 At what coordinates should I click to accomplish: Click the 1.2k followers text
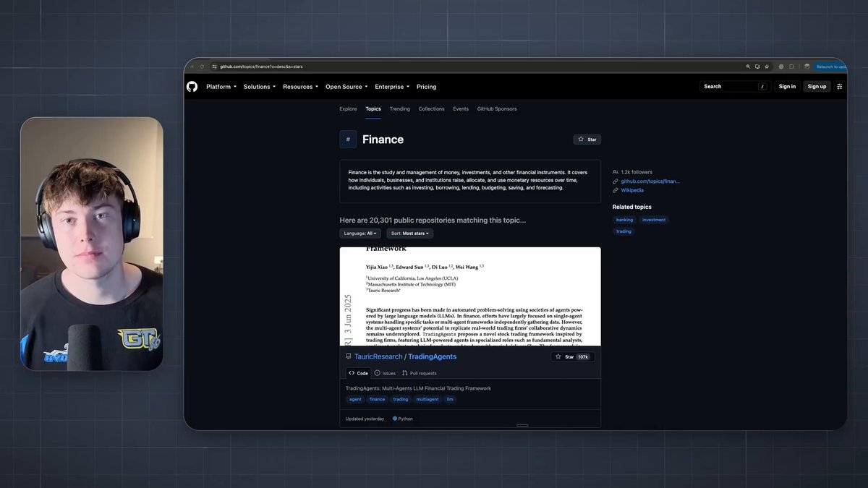tap(637, 172)
